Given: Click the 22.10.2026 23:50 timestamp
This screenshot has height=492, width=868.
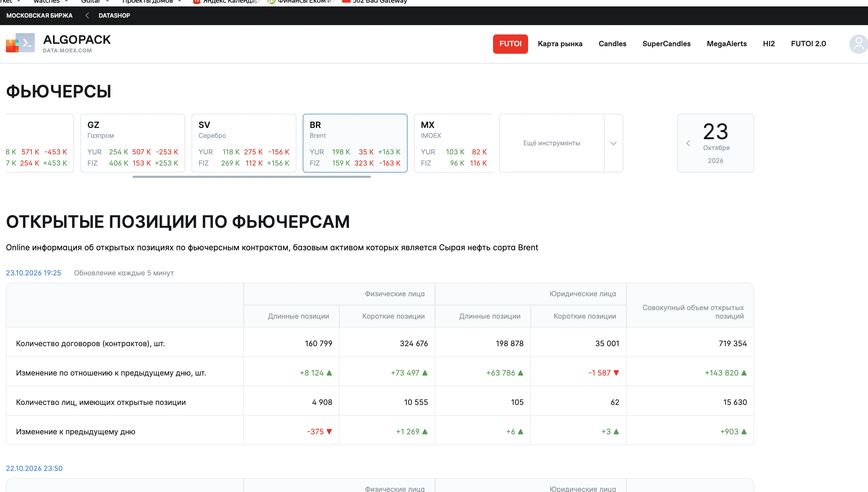Looking at the screenshot, I should 34,468.
